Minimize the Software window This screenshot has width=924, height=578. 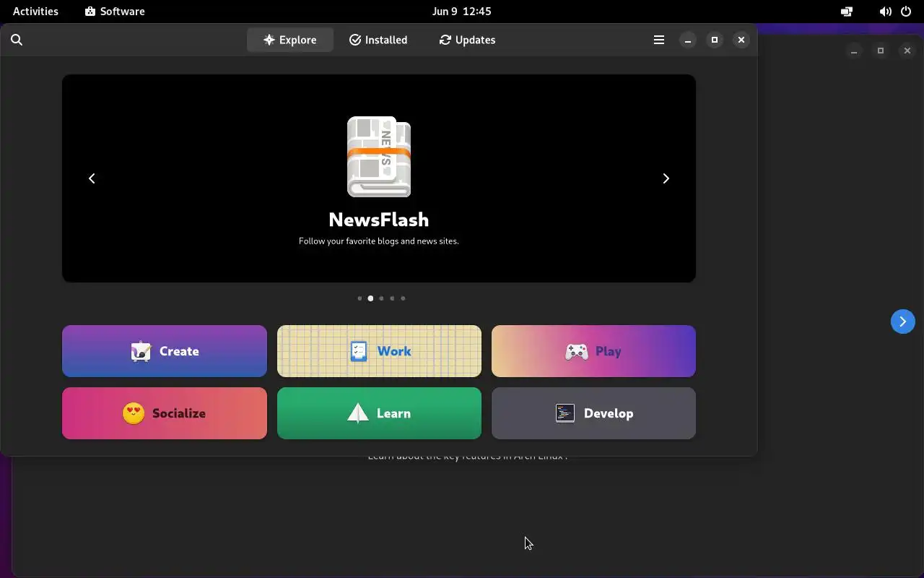coord(688,40)
